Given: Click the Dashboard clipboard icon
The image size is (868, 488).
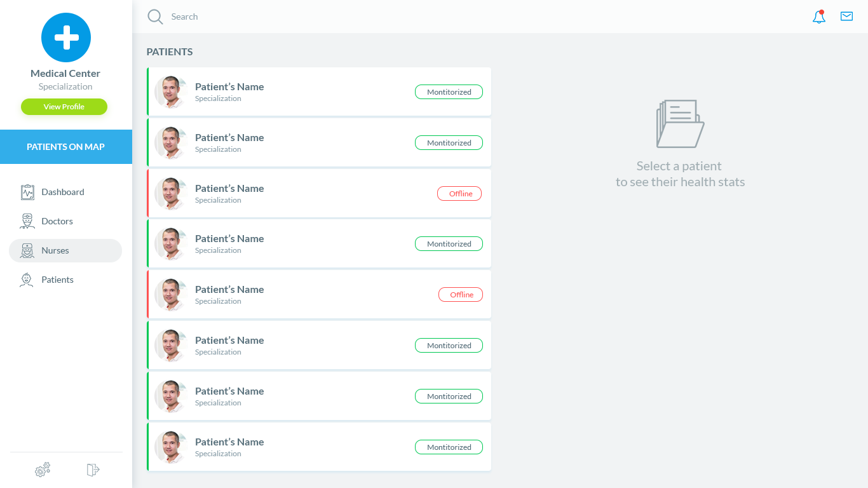Looking at the screenshot, I should (x=27, y=192).
